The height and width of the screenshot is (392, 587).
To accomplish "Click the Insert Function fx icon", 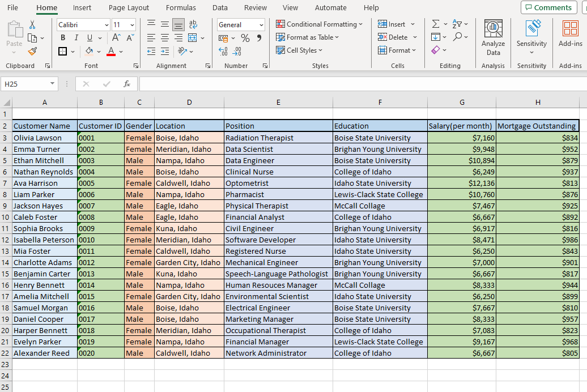I will tap(127, 84).
